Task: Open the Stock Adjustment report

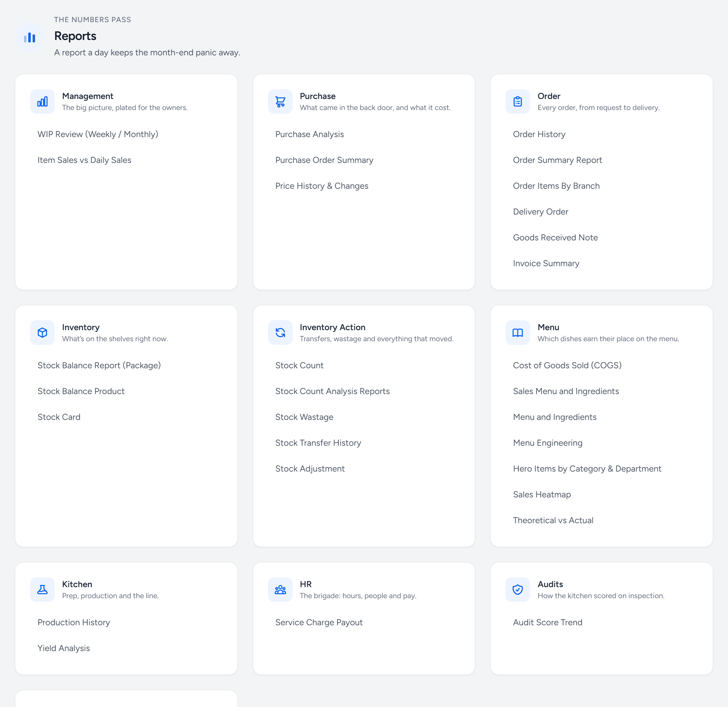Action: pyautogui.click(x=310, y=468)
